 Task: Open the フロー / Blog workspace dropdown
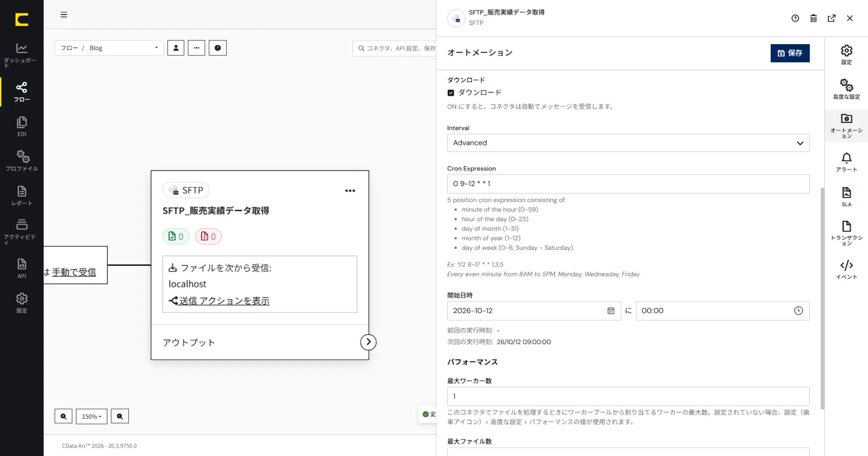109,48
